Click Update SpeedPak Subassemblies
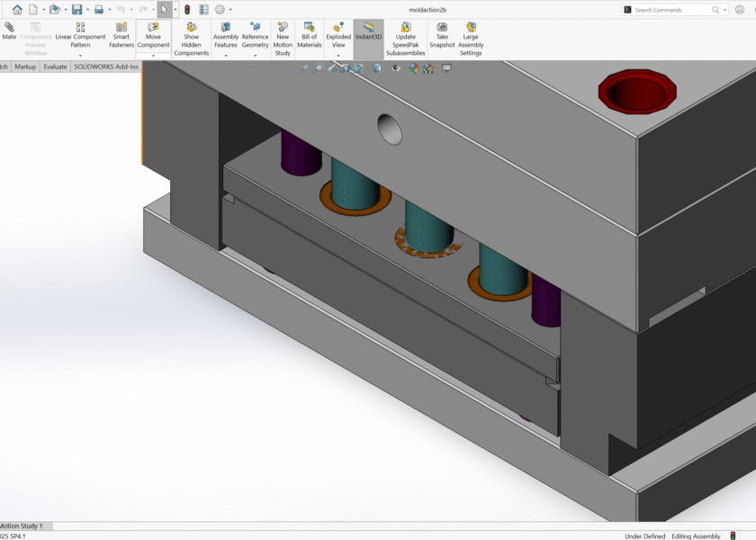 click(x=405, y=40)
